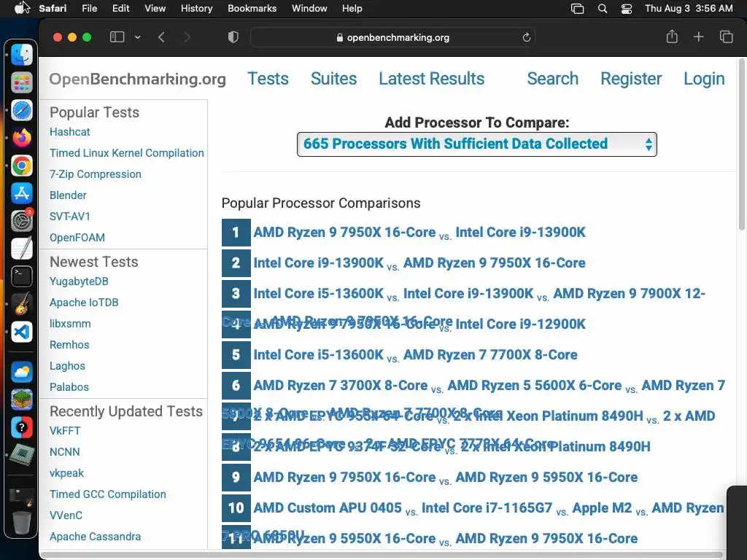
Task: Open Timed Linux Kernel Compilation link
Action: pos(127,153)
